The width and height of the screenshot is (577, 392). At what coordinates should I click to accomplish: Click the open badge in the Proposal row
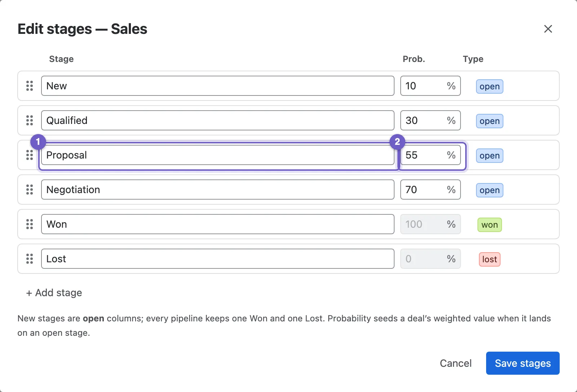coord(489,156)
